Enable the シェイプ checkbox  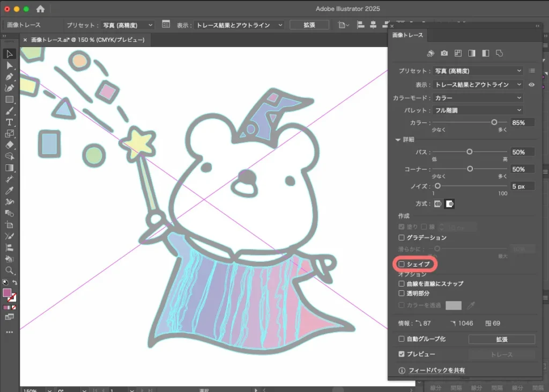pyautogui.click(x=402, y=264)
